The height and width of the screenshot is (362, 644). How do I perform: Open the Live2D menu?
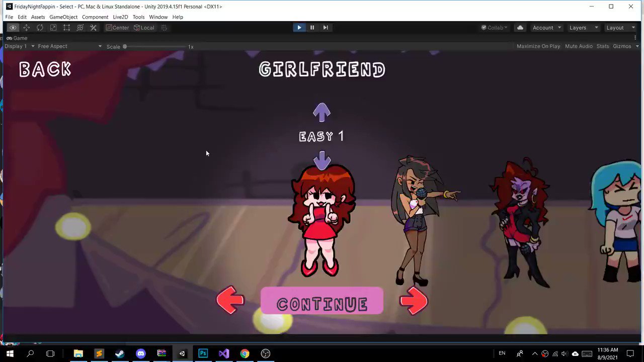(x=120, y=17)
